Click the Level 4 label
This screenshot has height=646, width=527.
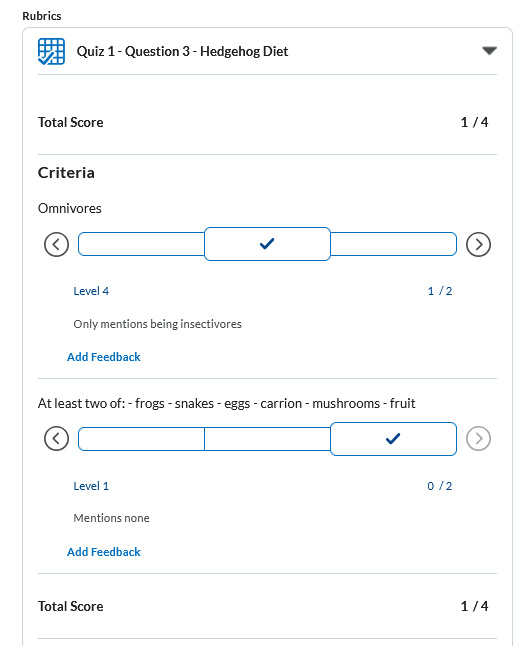pyautogui.click(x=91, y=291)
